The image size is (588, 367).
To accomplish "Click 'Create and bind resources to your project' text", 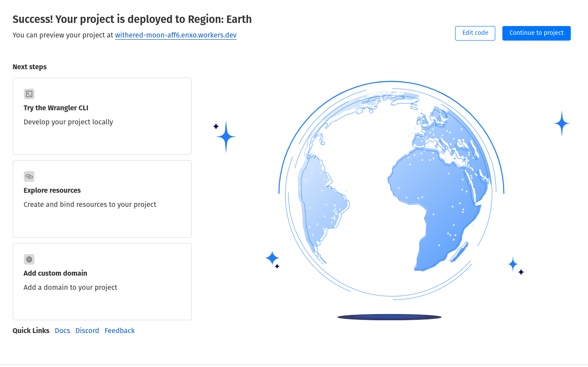I will point(90,204).
